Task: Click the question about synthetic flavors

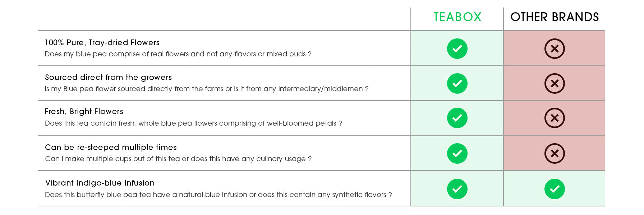Action: (218, 195)
